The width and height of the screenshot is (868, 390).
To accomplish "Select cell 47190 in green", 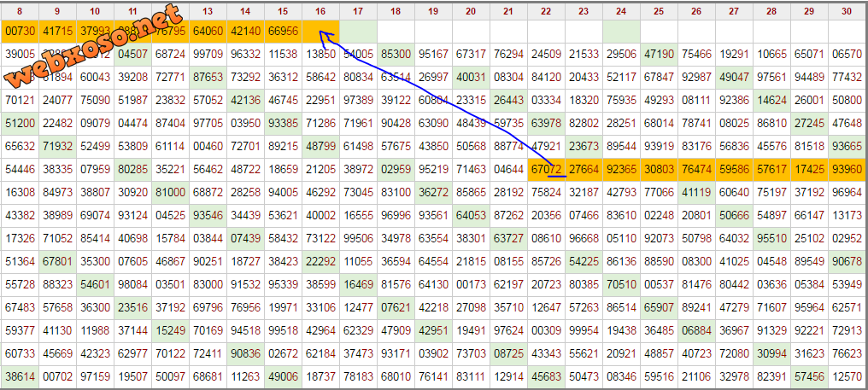I will (659, 55).
